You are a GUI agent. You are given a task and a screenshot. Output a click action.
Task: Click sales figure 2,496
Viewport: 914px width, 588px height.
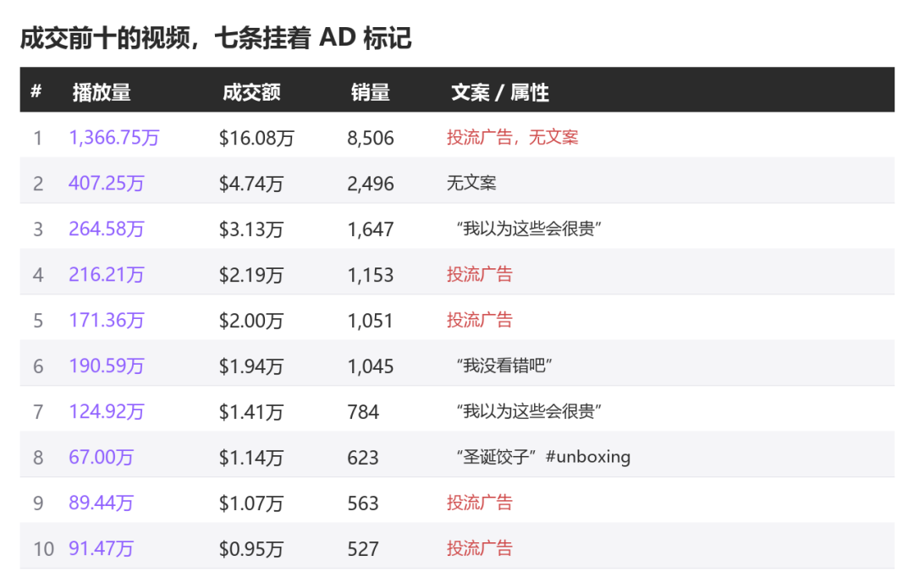371,184
